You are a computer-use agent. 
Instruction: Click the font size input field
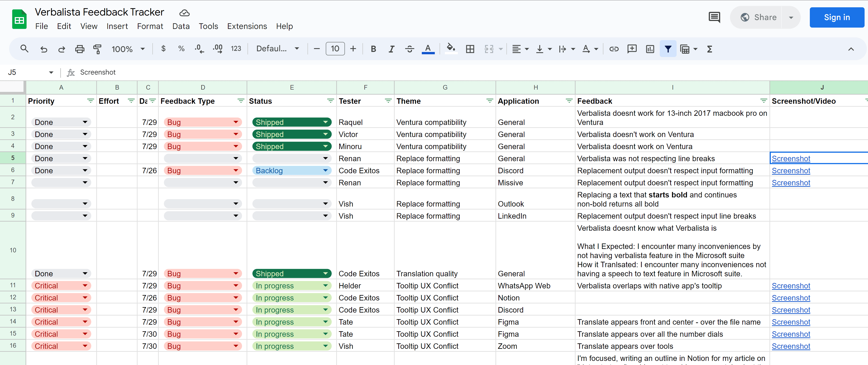(x=335, y=49)
